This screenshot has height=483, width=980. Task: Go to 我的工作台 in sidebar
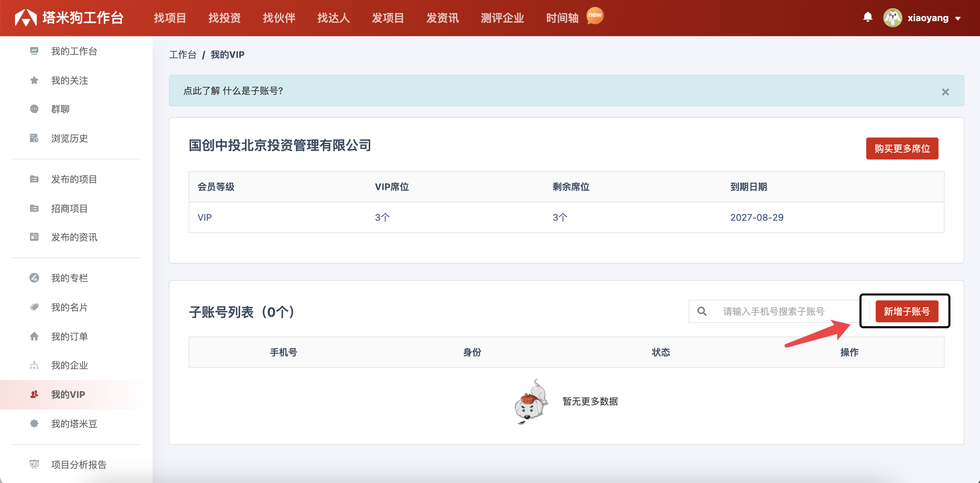coord(74,51)
